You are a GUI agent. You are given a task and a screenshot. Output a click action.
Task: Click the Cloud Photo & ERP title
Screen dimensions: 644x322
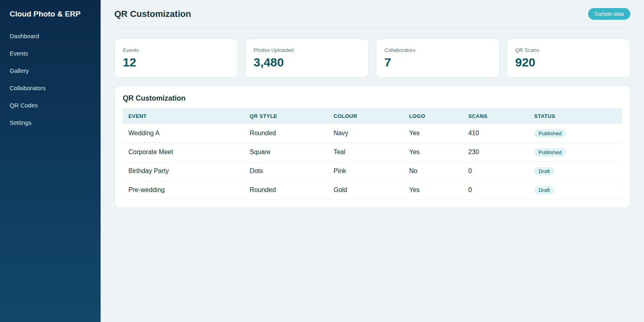click(x=45, y=14)
